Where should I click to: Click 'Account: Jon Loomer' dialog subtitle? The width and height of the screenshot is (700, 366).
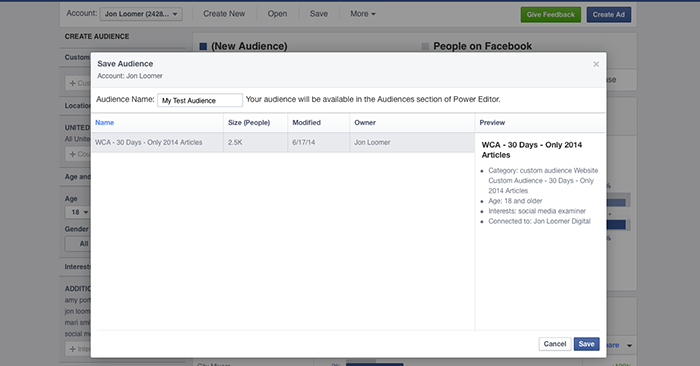[x=130, y=76]
